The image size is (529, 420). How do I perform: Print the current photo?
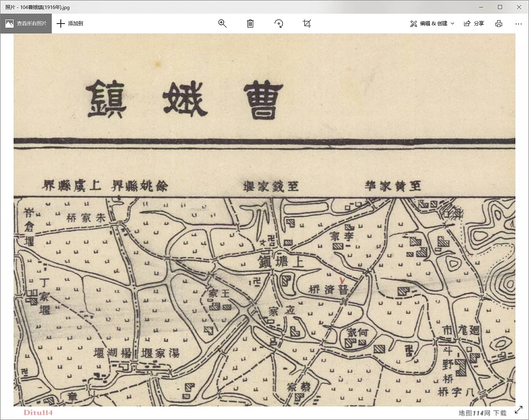pyautogui.click(x=498, y=24)
